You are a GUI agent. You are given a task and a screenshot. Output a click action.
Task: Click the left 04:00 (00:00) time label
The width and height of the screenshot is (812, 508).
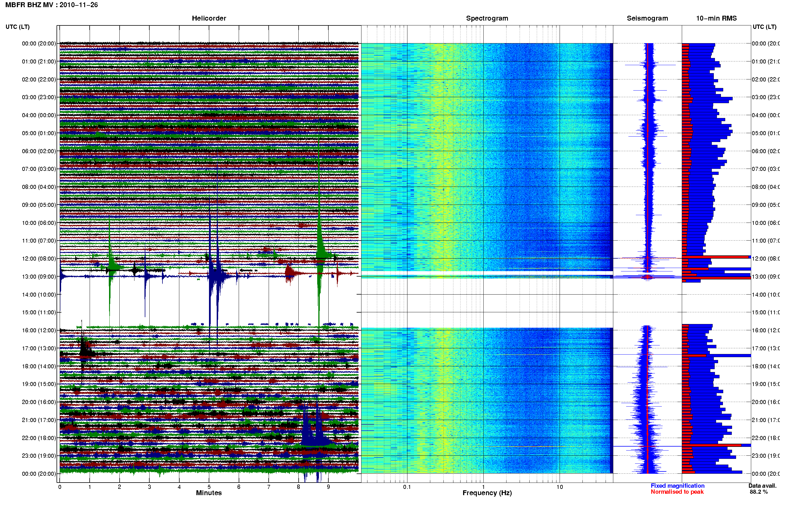pos(39,115)
